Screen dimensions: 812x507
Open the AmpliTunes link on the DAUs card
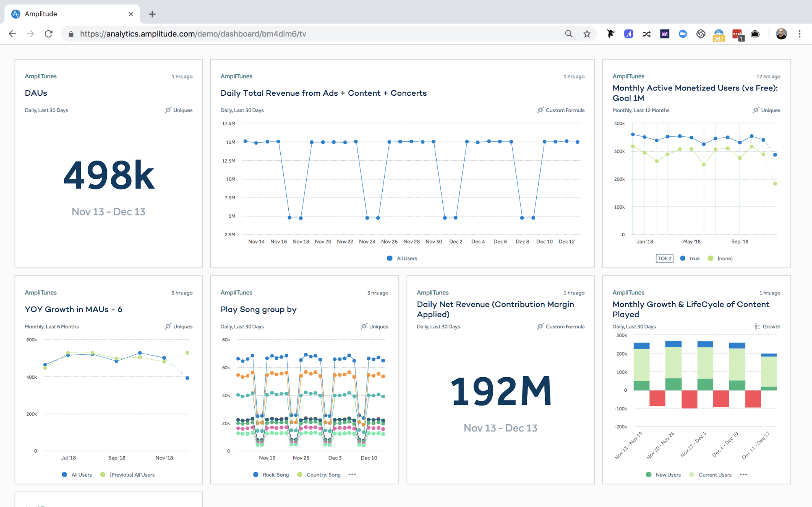coord(40,76)
